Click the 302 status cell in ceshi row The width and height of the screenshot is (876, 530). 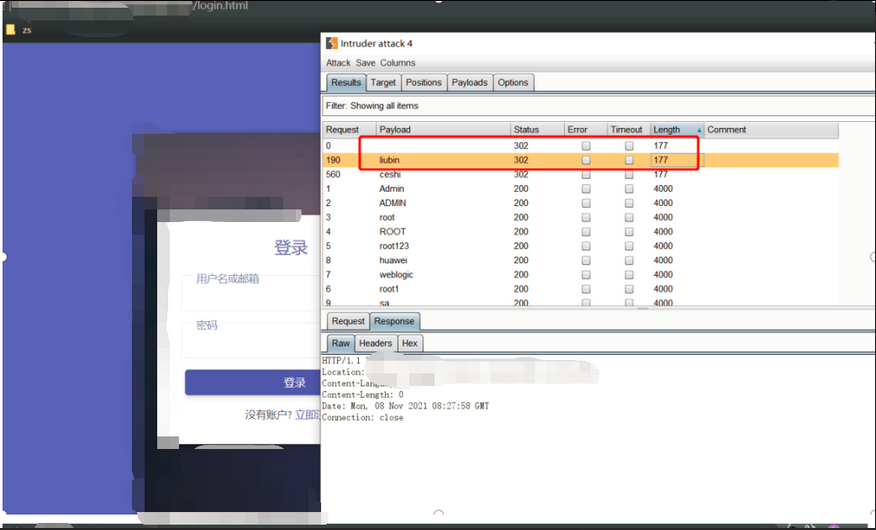pyautogui.click(x=537, y=175)
